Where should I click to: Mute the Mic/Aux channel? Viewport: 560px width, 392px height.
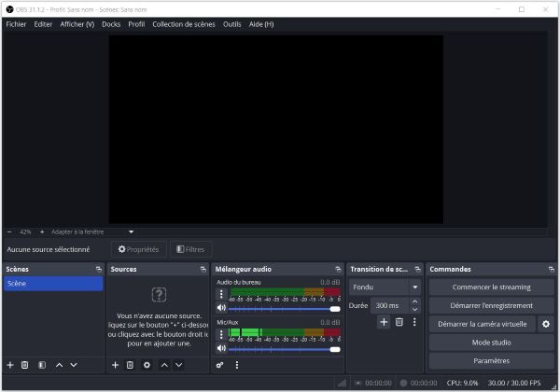[x=221, y=348]
